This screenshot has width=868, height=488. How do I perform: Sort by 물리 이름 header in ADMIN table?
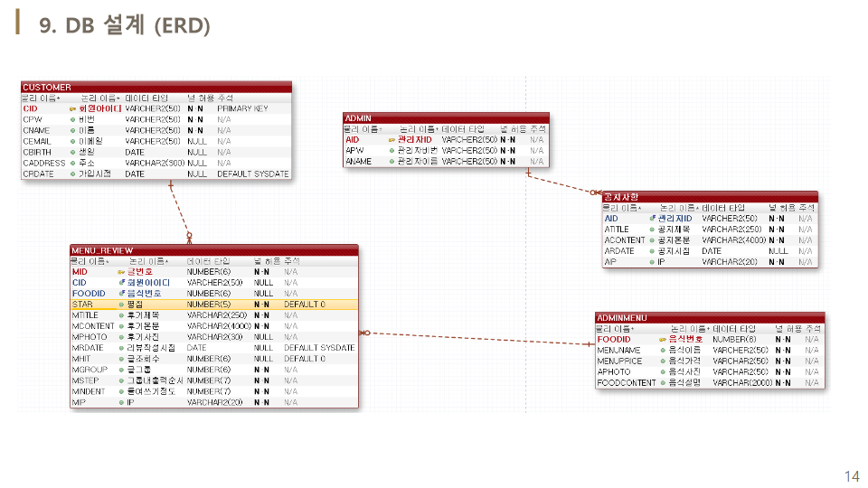363,129
